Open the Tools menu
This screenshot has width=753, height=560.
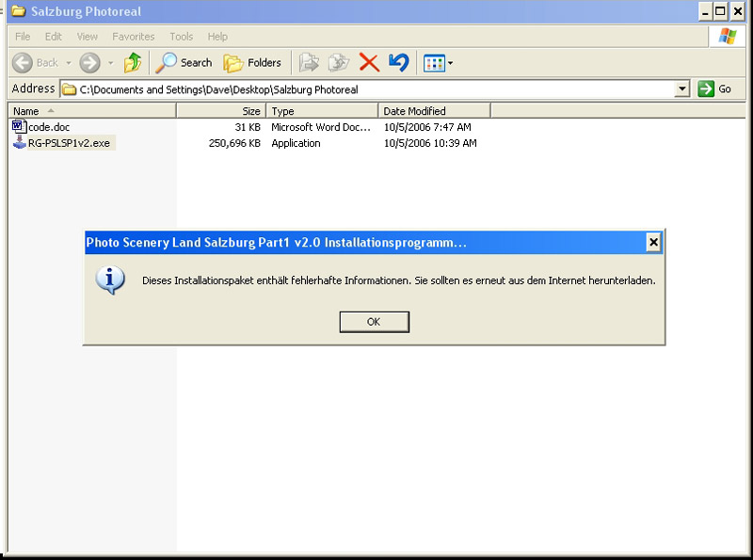click(181, 37)
